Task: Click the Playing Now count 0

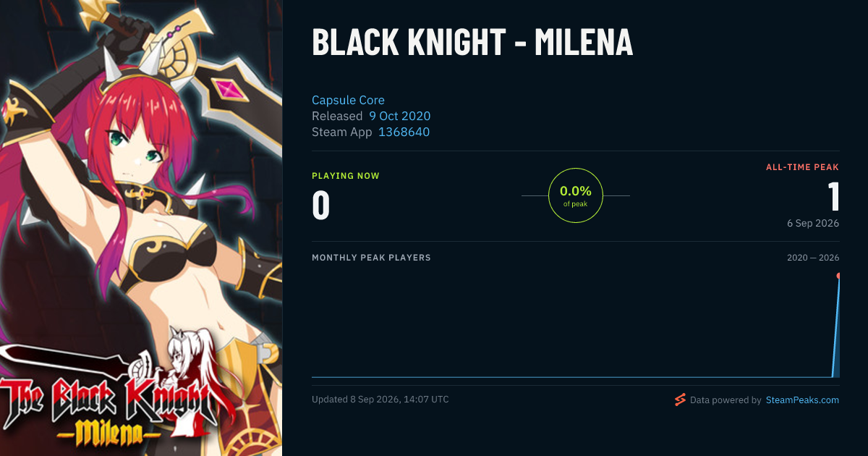Action: (320, 205)
